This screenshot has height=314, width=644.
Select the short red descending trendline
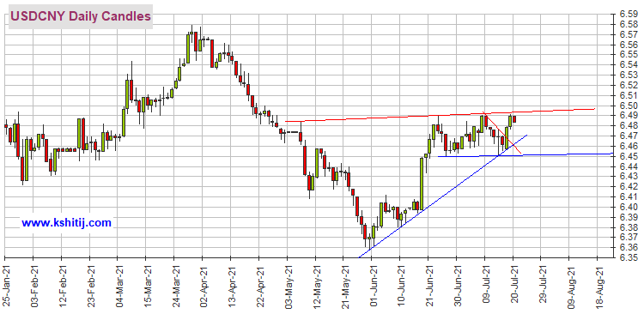(502, 132)
